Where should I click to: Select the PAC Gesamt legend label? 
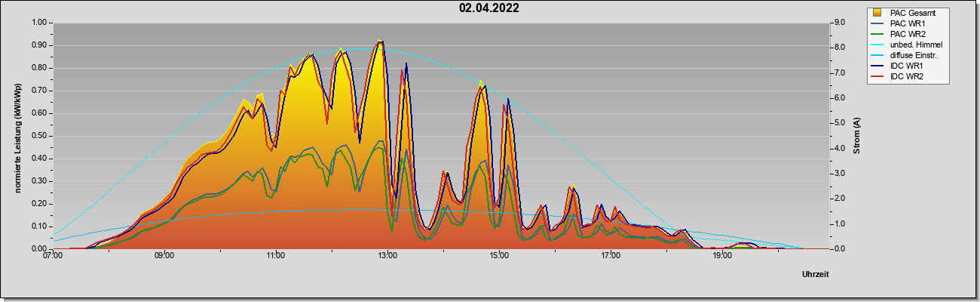tap(913, 13)
